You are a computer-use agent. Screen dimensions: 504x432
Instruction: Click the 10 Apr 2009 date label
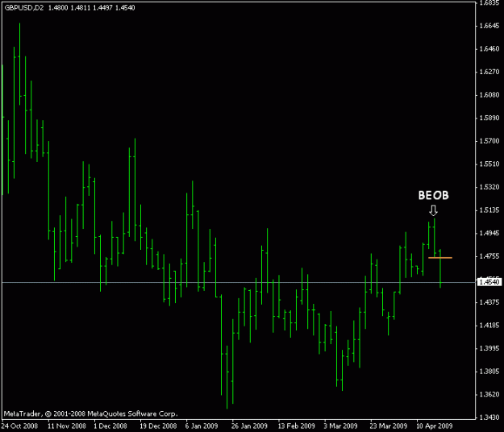coord(435,426)
